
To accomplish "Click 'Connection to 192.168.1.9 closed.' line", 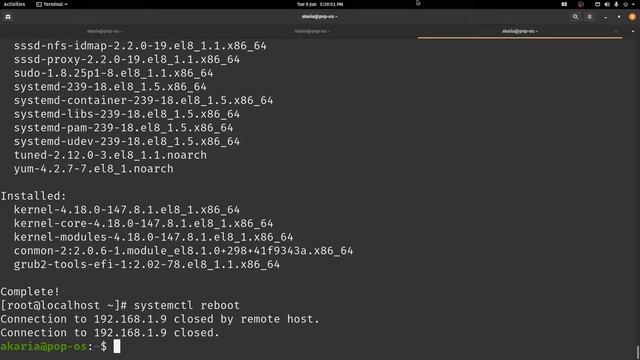I will 110,333.
